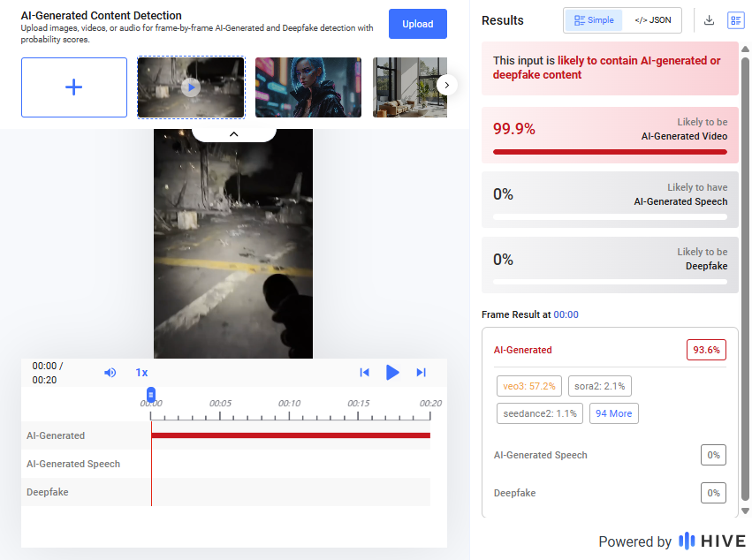Collapse the panel with up chevron

click(234, 133)
